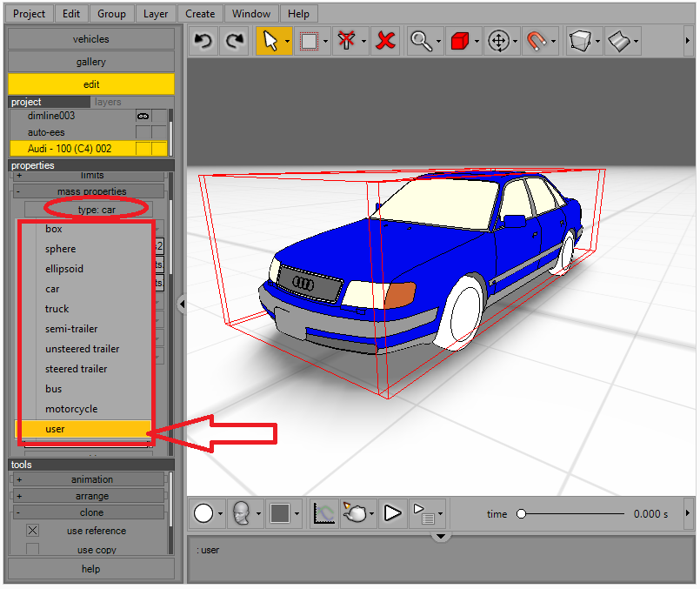This screenshot has height=589, width=700.
Task: Click the redo arrow icon
Action: coord(235,41)
